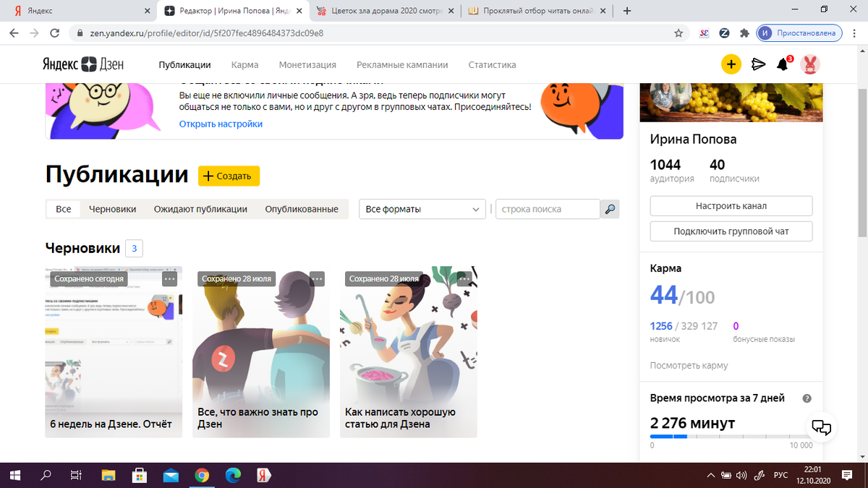
Task: Open the Статистика menu tab
Action: [x=493, y=64]
